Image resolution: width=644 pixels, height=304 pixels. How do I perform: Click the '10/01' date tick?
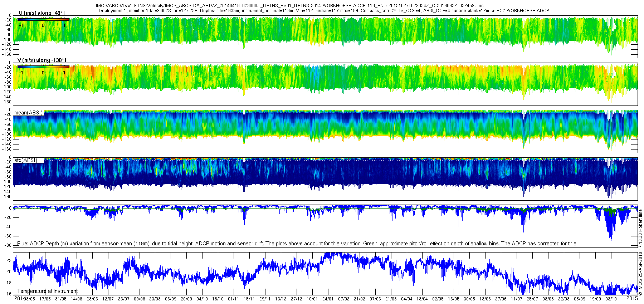pos(312,299)
